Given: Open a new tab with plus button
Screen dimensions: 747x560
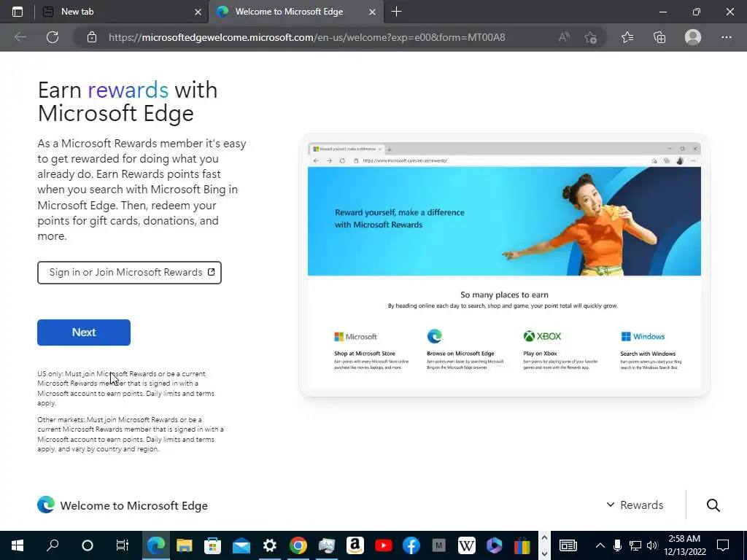Looking at the screenshot, I should tap(396, 12).
